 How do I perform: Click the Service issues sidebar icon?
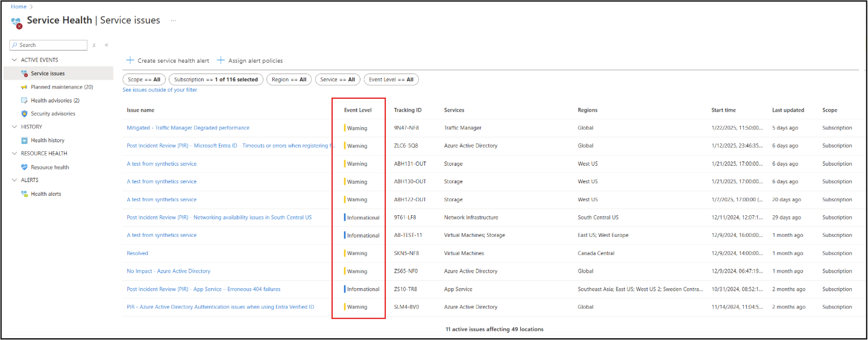coord(24,74)
